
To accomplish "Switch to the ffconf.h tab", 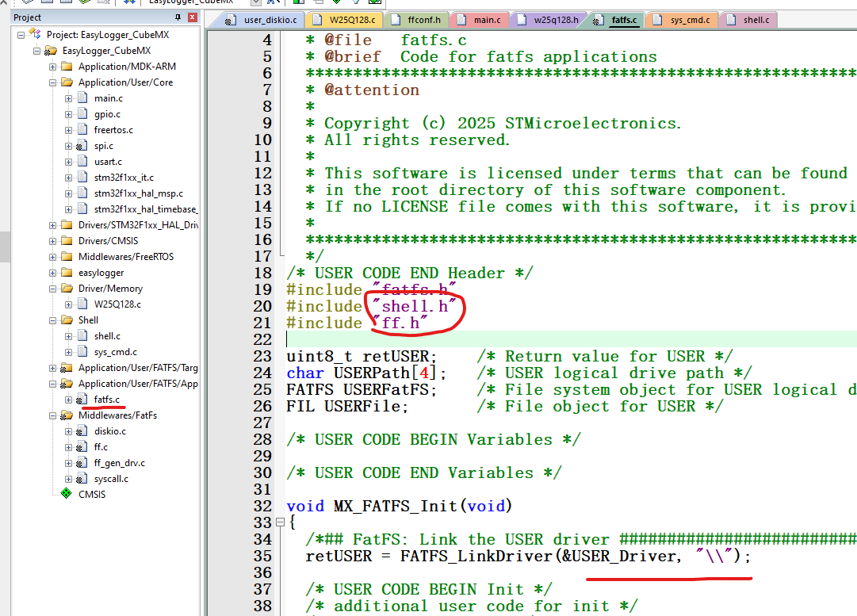I will click(416, 21).
